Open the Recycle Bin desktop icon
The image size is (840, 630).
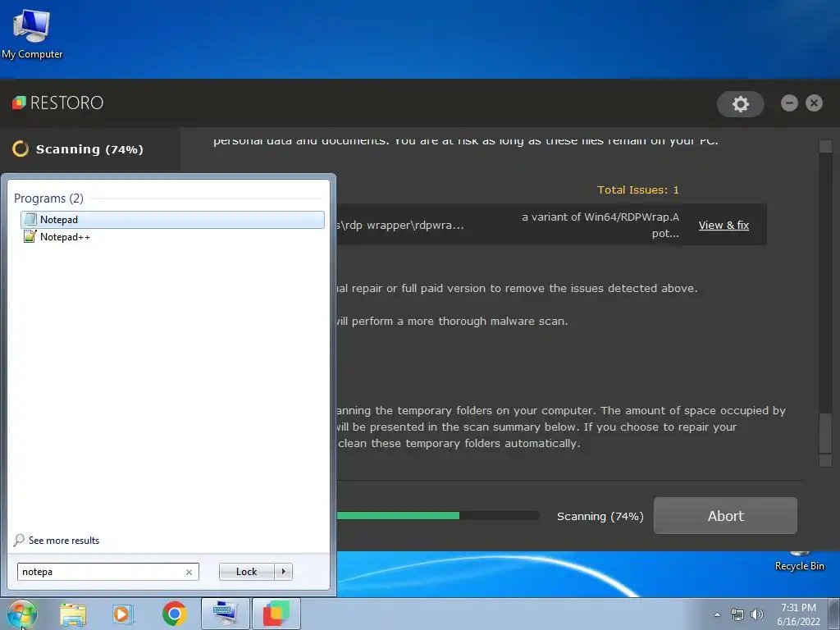[x=799, y=561]
